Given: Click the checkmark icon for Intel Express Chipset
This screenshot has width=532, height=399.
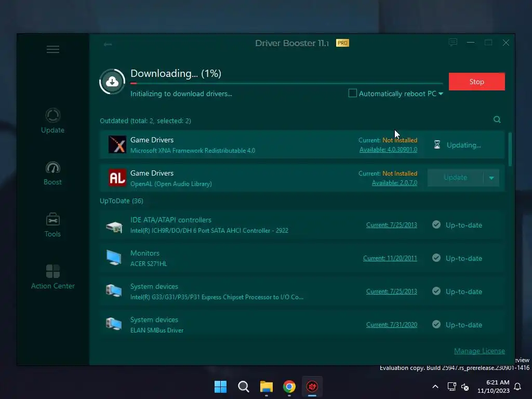Looking at the screenshot, I should pyautogui.click(x=436, y=291).
